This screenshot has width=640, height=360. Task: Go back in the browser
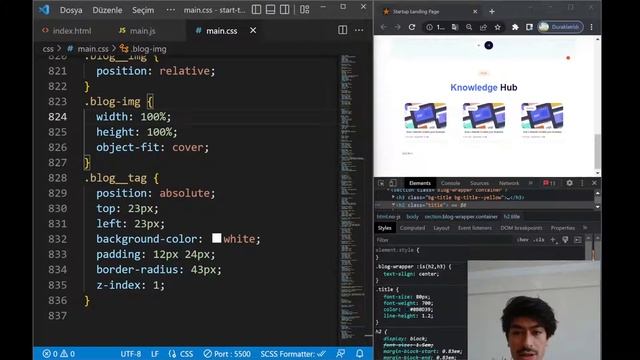click(384, 27)
